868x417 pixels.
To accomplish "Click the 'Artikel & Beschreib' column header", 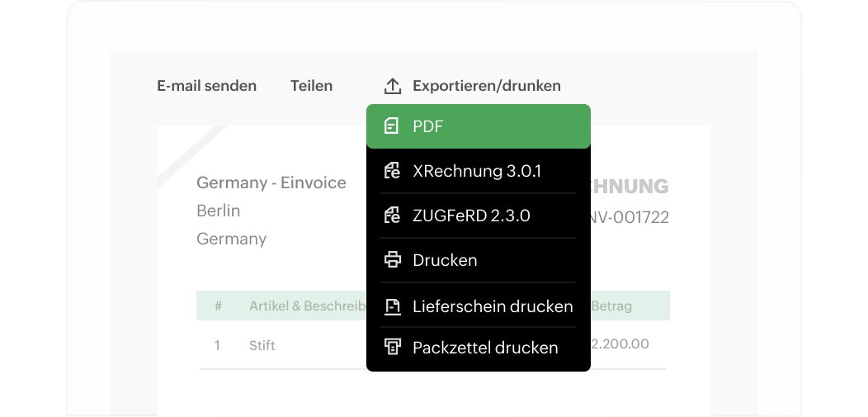I will [308, 306].
